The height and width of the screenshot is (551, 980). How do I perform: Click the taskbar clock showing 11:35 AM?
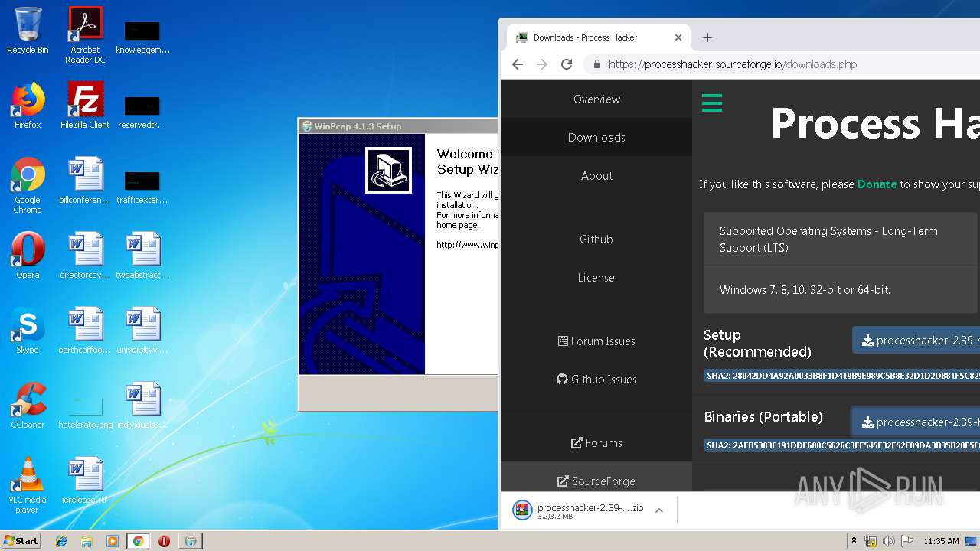pos(941,541)
